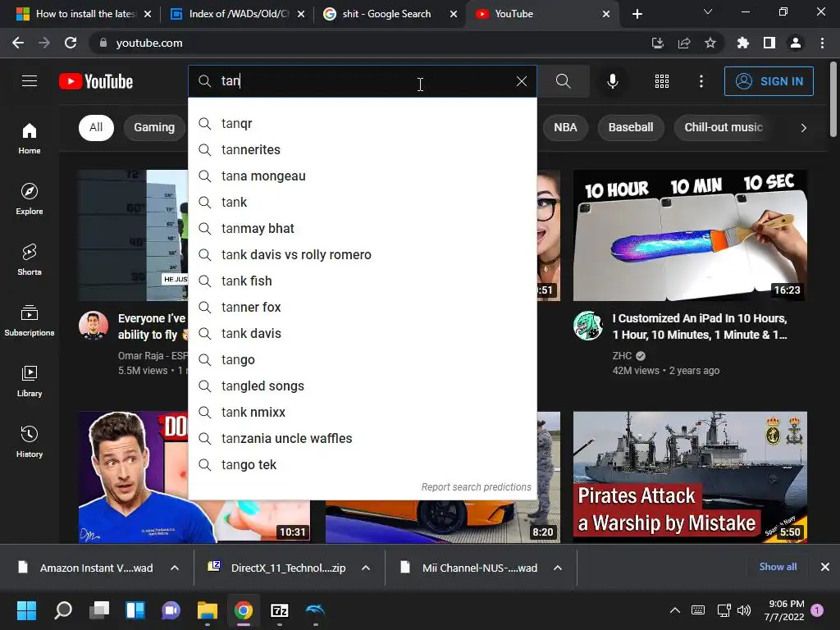Open the YouTube apps grid

pyautogui.click(x=662, y=81)
